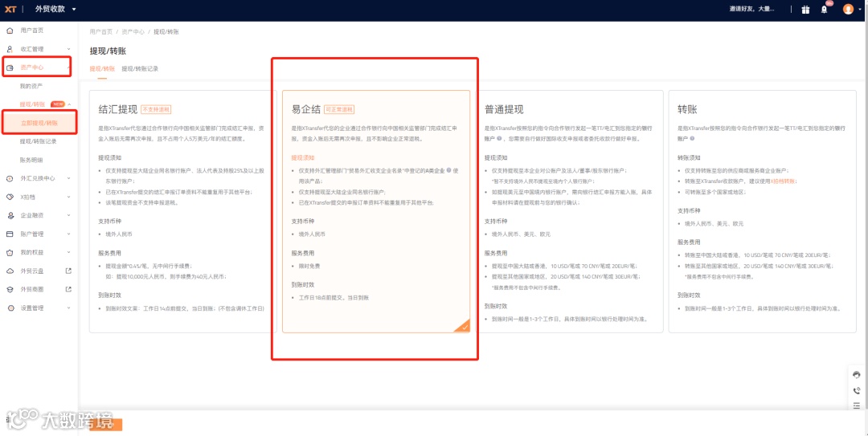Open the orange X拍档转账 link
This screenshot has width=868, height=436.
(x=783, y=181)
